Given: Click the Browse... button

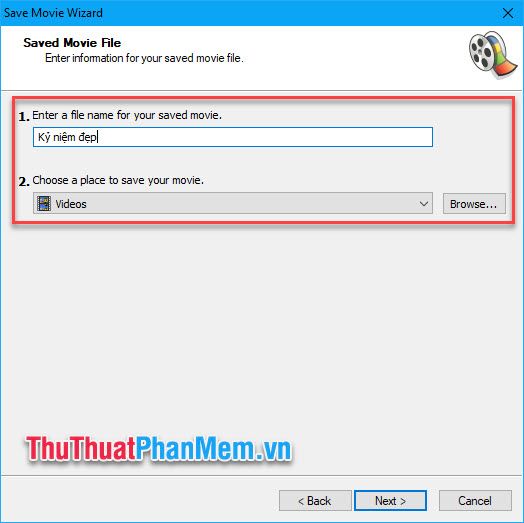Looking at the screenshot, I should pyautogui.click(x=474, y=204).
